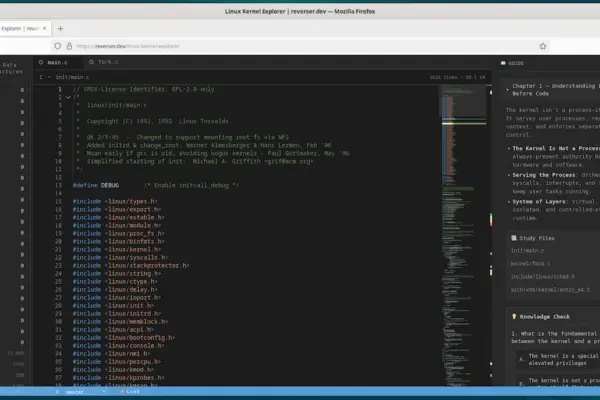This screenshot has width=600, height=400.
Task: Click the orange status icon in status bar
Action: tap(122, 392)
